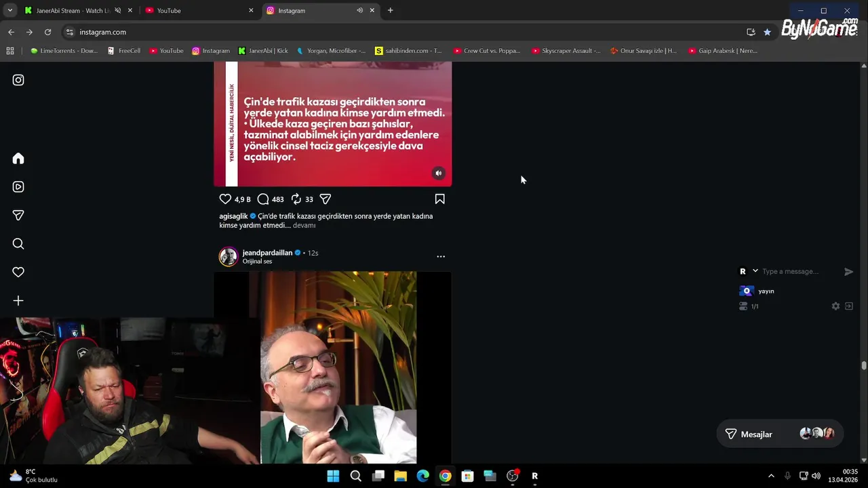Send the chat message arrow icon
Image resolution: width=868 pixels, height=488 pixels.
coord(848,272)
